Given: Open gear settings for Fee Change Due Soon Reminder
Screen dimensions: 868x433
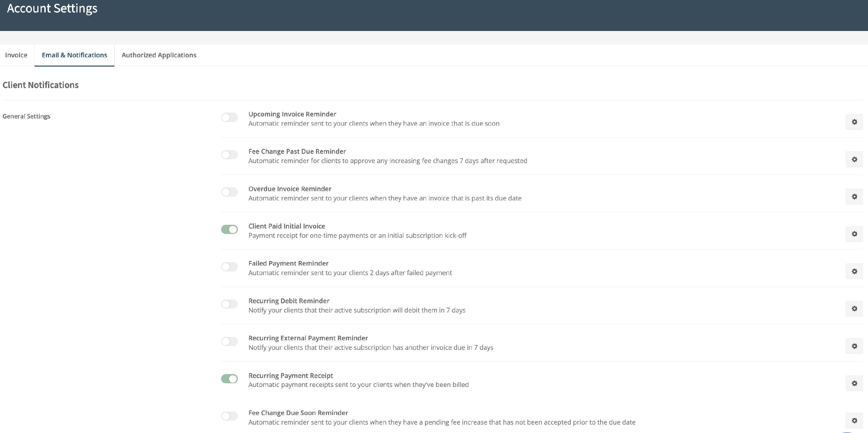Looking at the screenshot, I should tap(854, 421).
